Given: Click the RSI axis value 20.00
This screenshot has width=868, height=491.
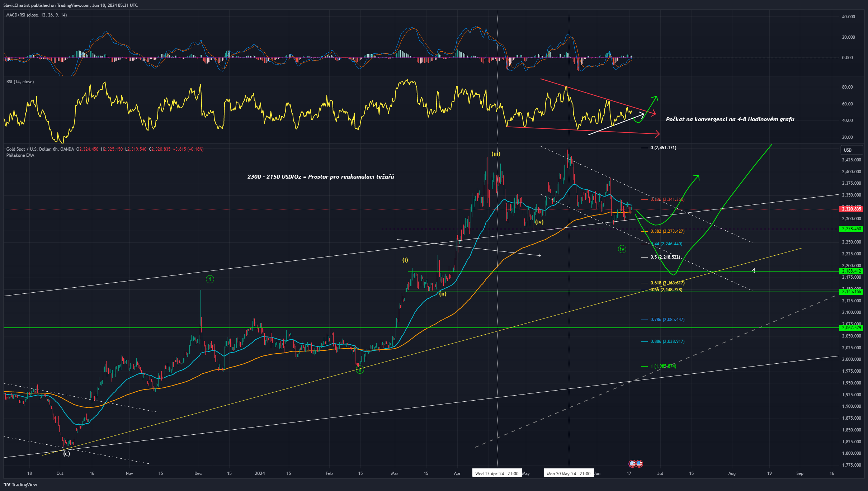Looking at the screenshot, I should [x=847, y=137].
